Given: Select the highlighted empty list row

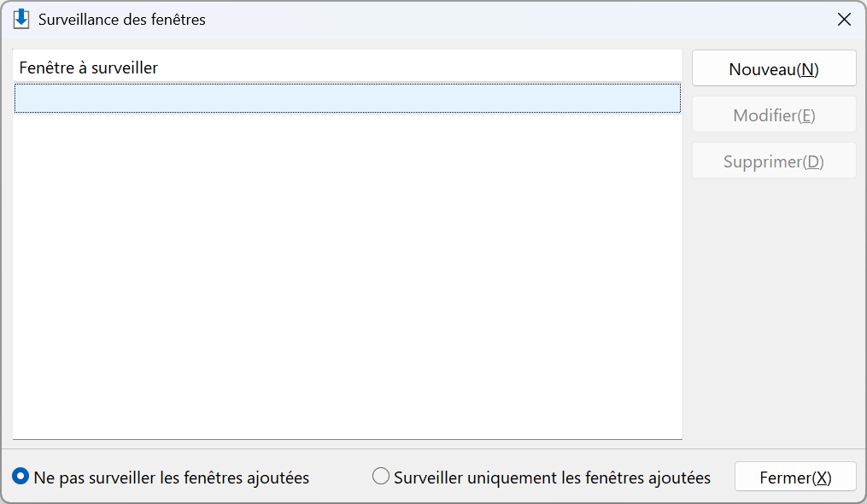Looking at the screenshot, I should 348,98.
